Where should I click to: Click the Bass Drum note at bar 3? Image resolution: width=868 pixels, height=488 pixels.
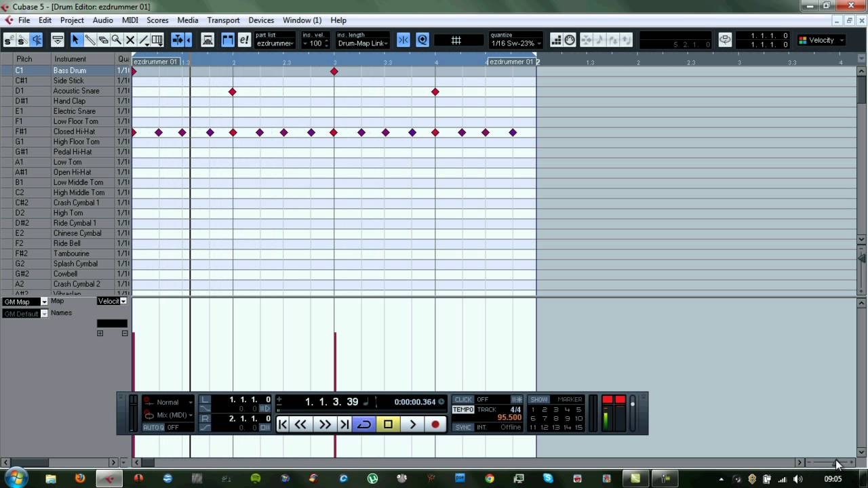click(334, 71)
